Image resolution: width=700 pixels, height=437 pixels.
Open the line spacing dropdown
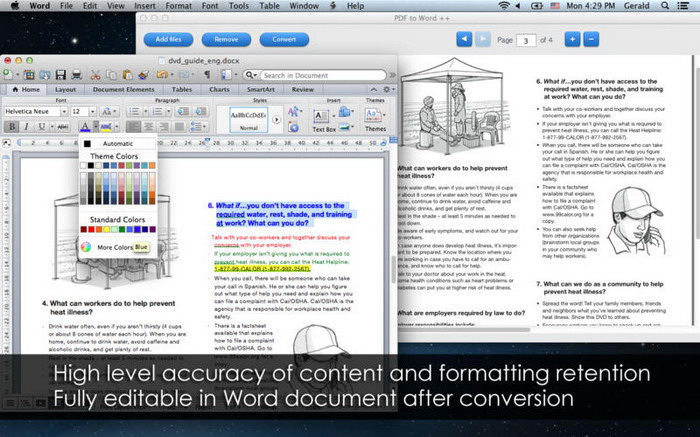click(x=198, y=127)
